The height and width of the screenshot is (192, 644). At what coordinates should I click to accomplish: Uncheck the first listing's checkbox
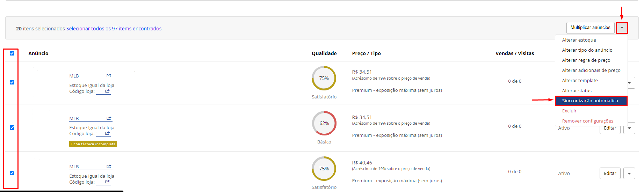point(12,82)
